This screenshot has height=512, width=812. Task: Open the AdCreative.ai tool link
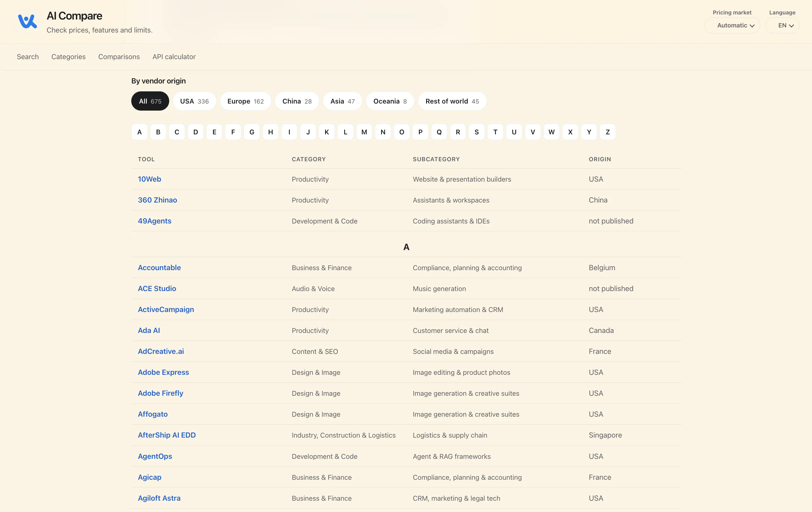(x=161, y=351)
